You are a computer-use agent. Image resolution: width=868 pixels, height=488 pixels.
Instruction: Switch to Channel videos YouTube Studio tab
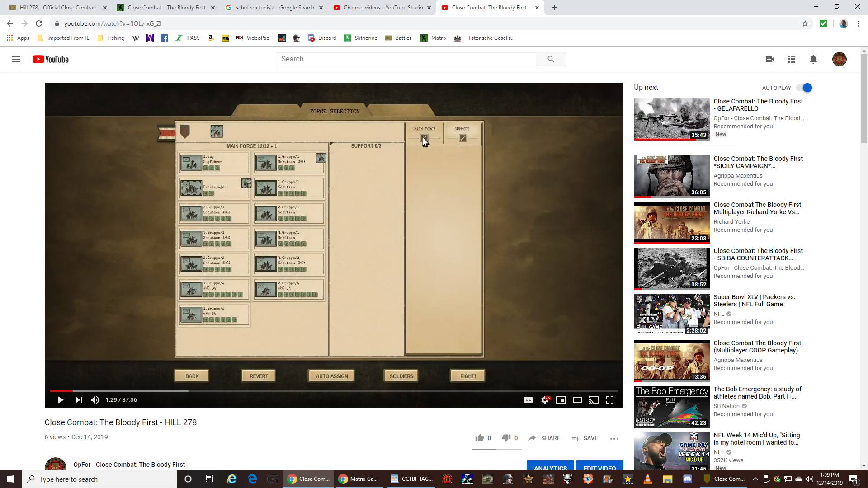383,8
